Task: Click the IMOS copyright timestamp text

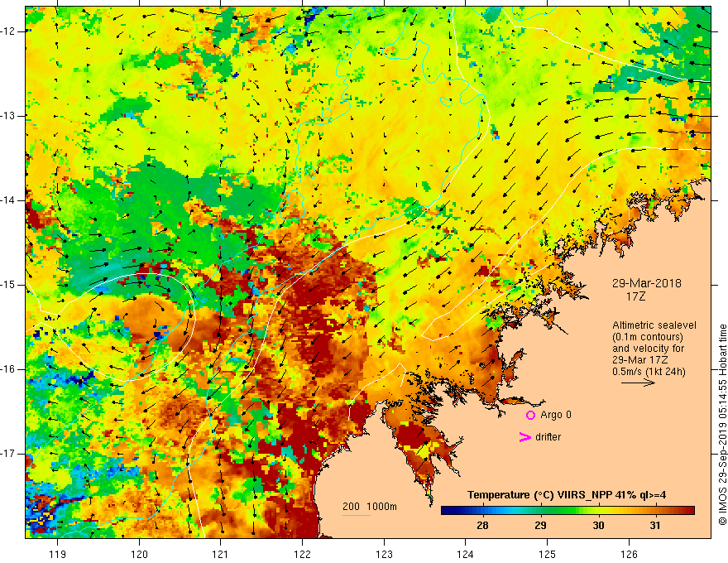Action: coord(722,425)
